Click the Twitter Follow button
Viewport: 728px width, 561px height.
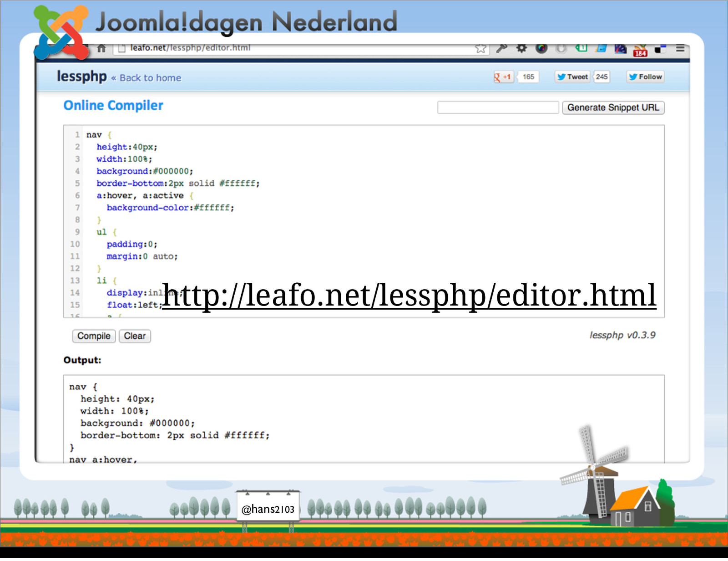pyautogui.click(x=645, y=77)
